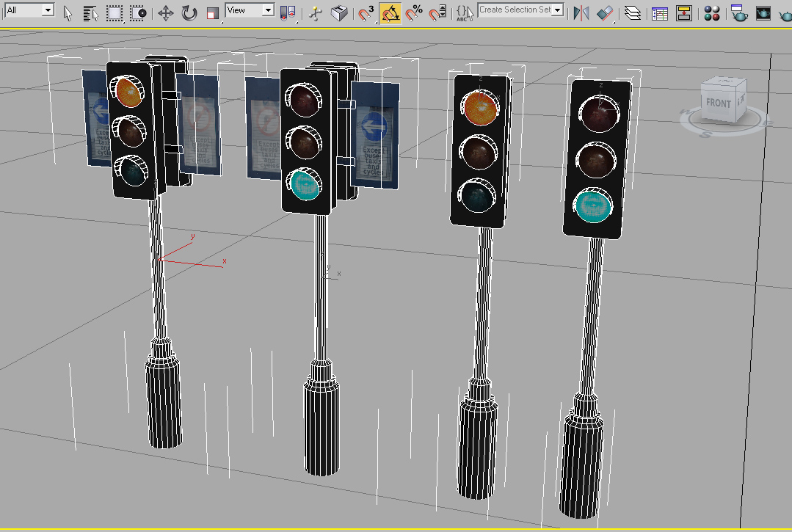Open the selection filter dropdown showing All
This screenshot has height=532, width=792.
click(46, 10)
